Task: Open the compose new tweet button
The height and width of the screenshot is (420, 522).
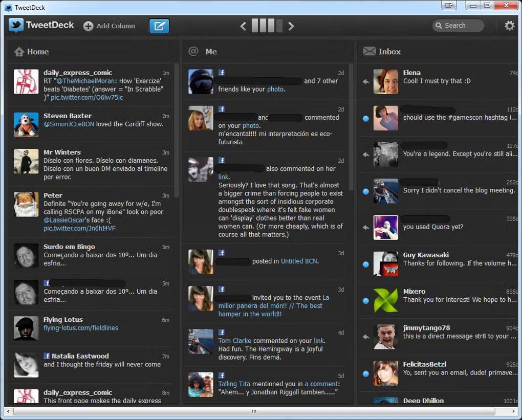Action: tap(159, 26)
